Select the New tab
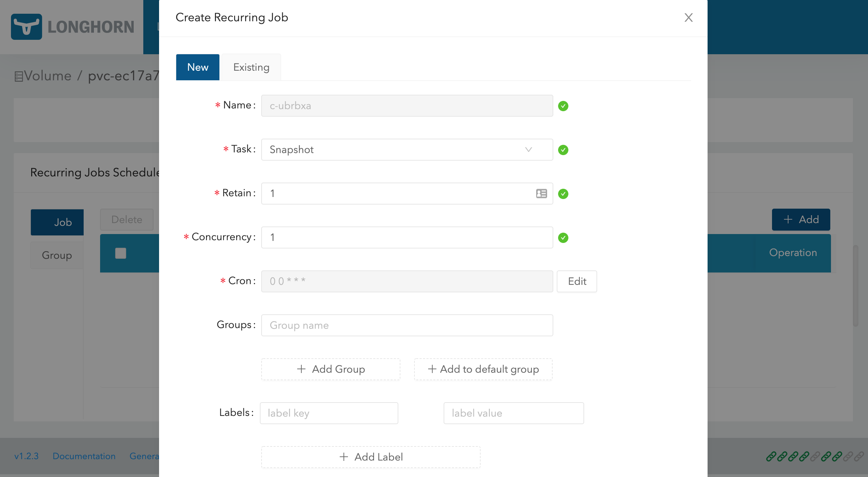 coord(198,67)
